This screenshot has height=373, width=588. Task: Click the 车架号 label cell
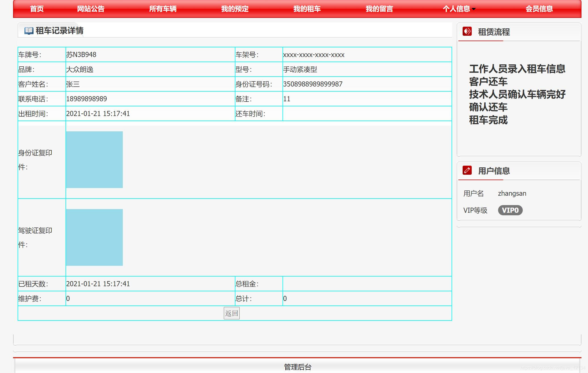click(x=259, y=54)
